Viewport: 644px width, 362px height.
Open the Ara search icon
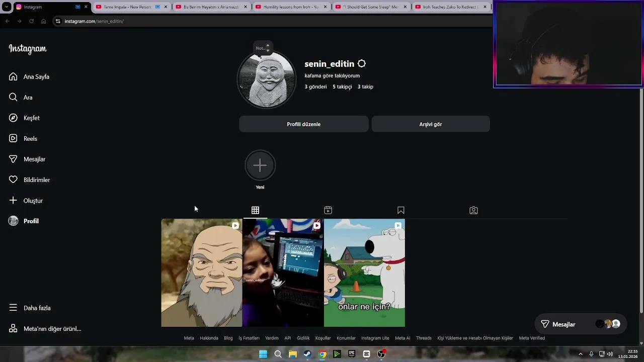coord(13,97)
